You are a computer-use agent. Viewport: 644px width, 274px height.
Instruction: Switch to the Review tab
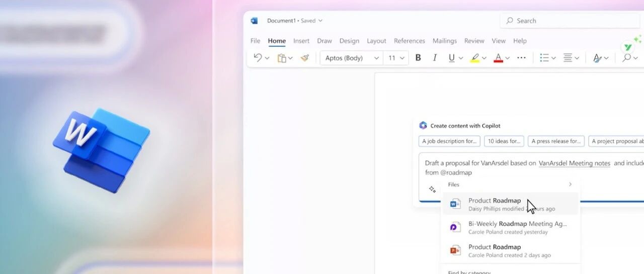click(474, 41)
